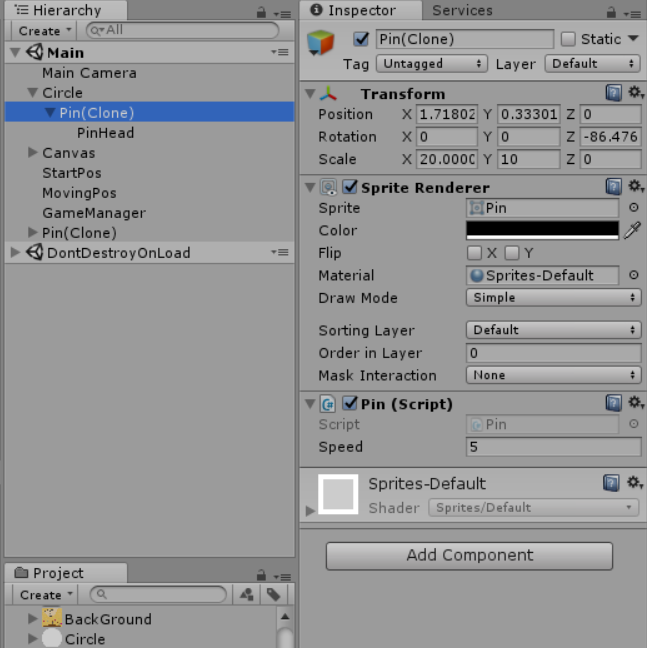Open the Tag dropdown set to Untagged
The height and width of the screenshot is (648, 647).
coord(432,64)
